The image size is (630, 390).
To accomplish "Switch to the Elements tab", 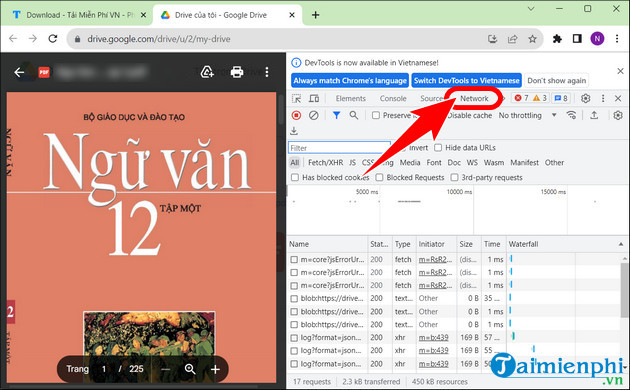I will point(350,98).
